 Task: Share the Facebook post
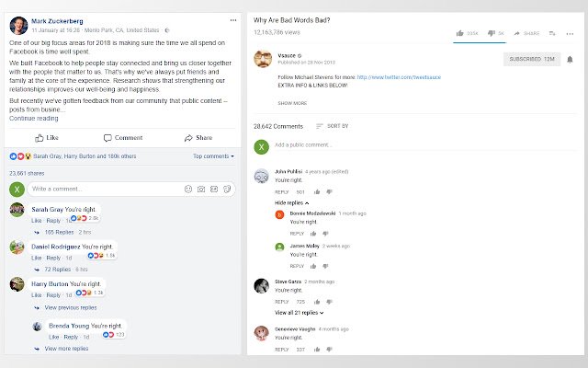pyautogui.click(x=198, y=138)
